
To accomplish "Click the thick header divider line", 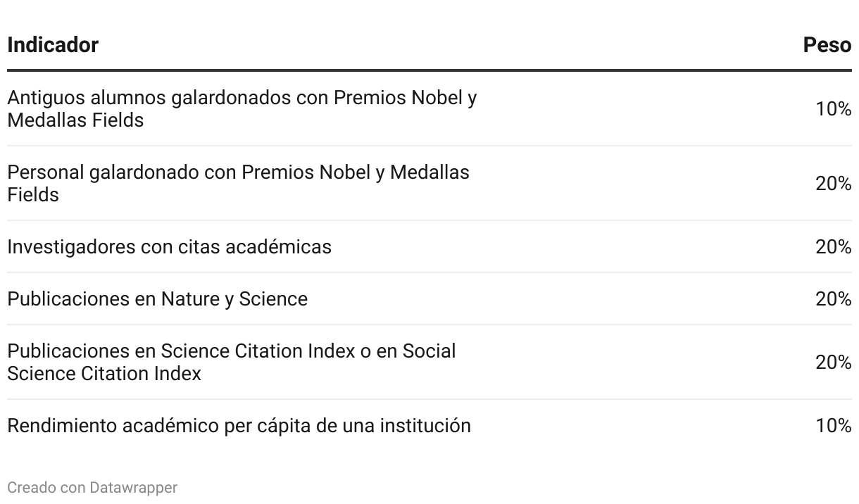I will click(429, 70).
